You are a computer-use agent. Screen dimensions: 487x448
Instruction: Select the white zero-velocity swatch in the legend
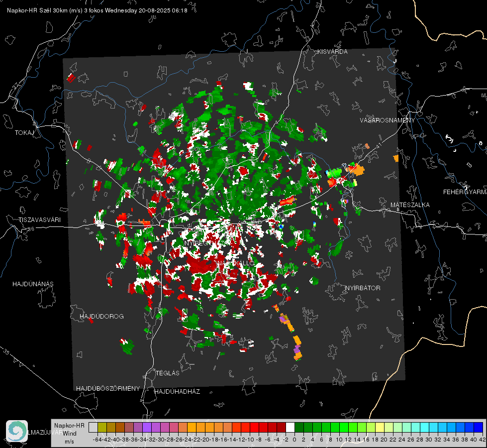click(x=290, y=427)
